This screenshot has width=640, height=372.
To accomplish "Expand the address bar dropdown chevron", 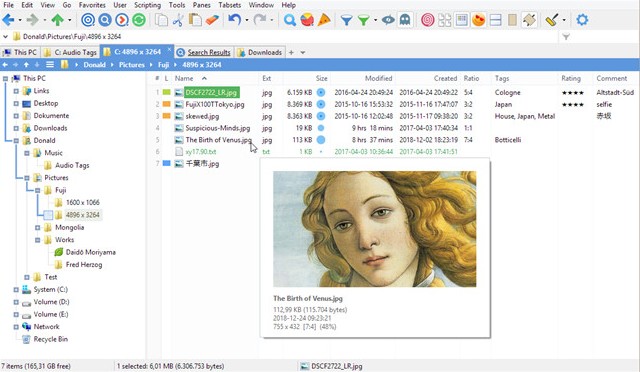I will (x=5, y=37).
